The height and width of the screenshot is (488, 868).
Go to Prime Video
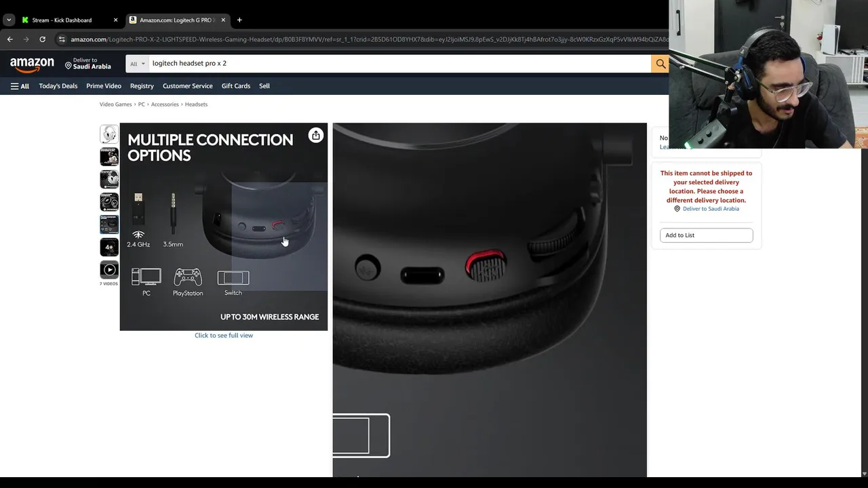(x=104, y=86)
